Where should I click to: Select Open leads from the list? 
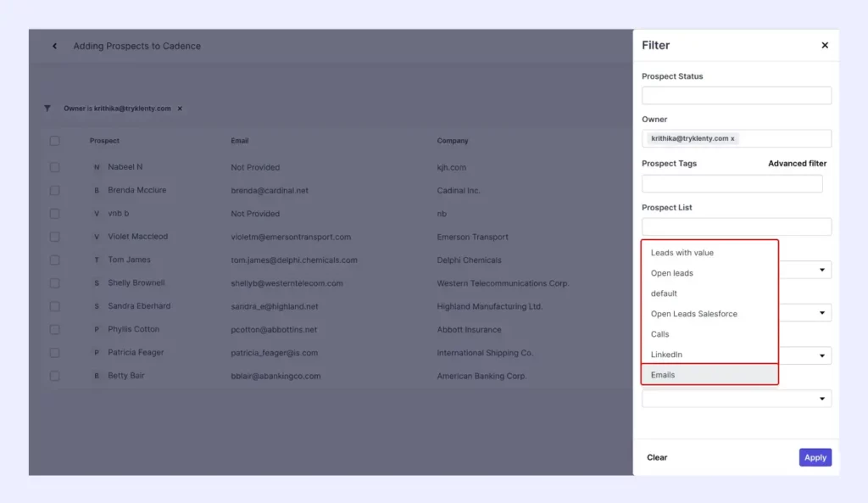709,273
